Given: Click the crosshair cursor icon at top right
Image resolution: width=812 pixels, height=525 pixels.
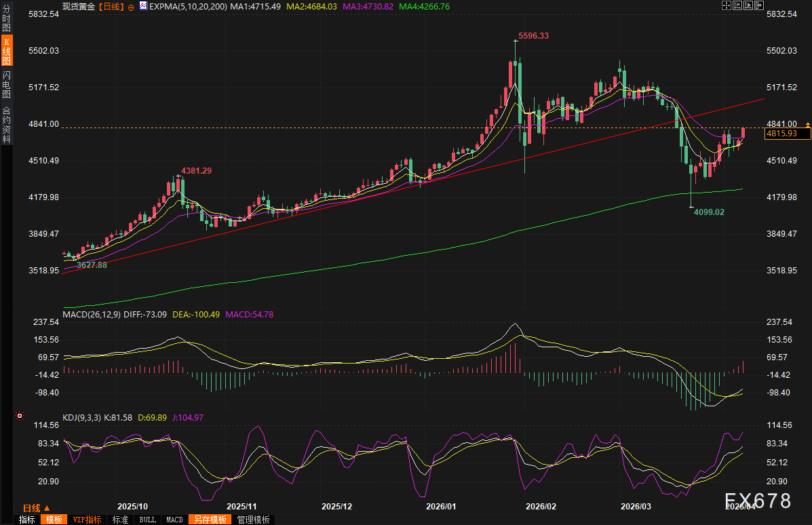Looking at the screenshot, I should pos(727,5).
